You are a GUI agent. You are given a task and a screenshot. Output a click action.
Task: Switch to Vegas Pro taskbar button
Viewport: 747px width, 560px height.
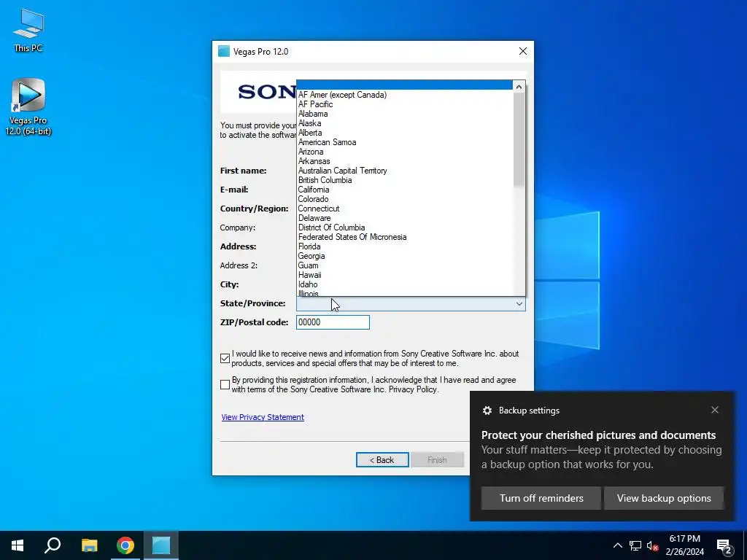(161, 545)
